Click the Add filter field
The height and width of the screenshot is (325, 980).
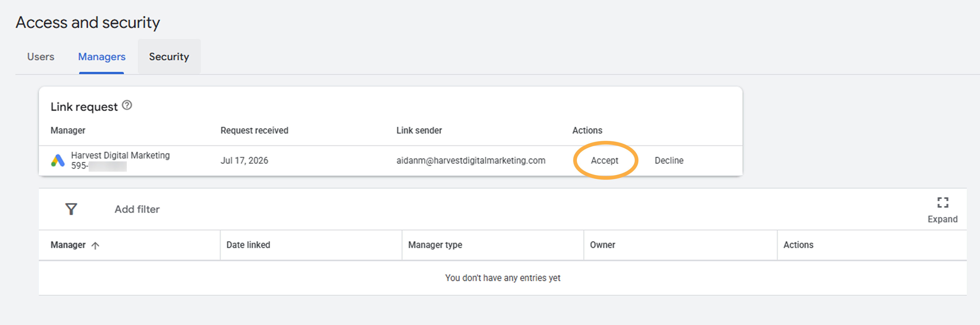coord(137,209)
